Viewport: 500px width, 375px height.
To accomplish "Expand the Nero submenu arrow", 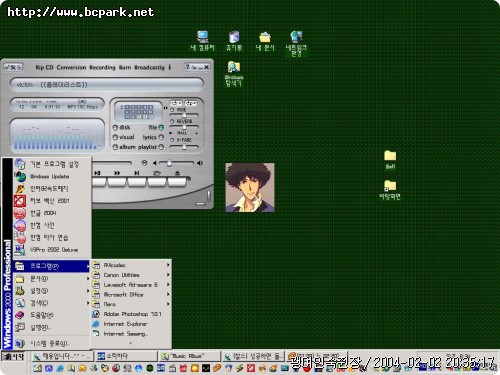I will pyautogui.click(x=168, y=304).
